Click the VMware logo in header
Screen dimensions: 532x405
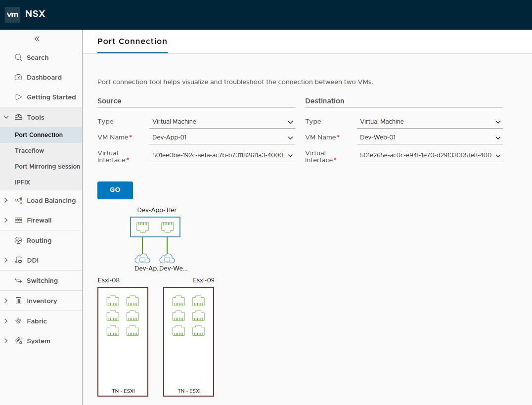(12, 15)
